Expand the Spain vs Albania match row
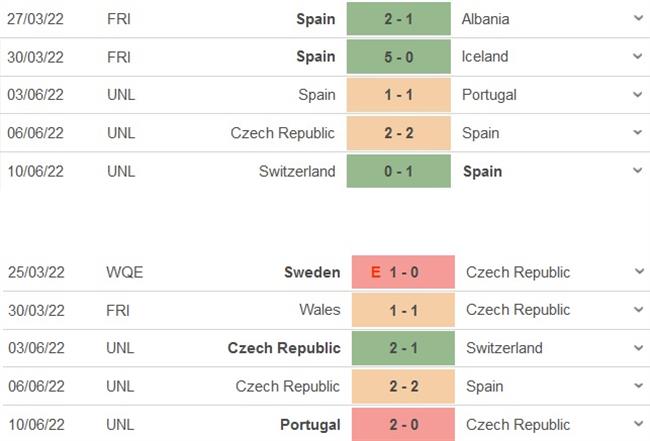This screenshot has width=650, height=441. [x=638, y=19]
